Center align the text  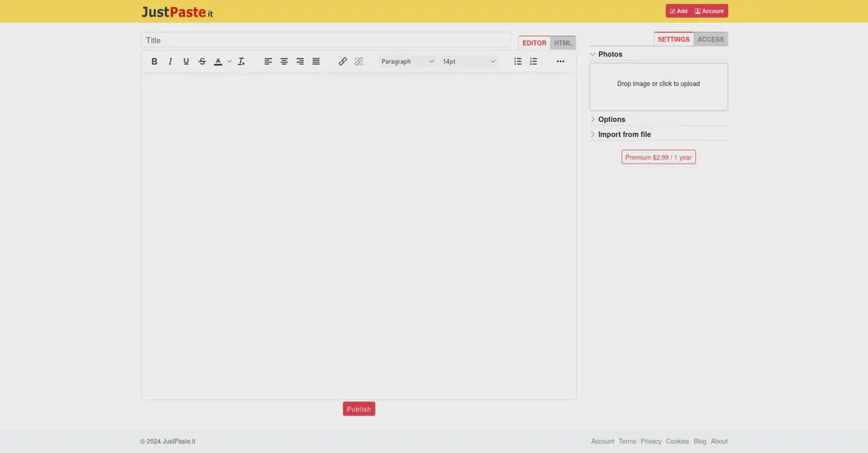coord(284,61)
